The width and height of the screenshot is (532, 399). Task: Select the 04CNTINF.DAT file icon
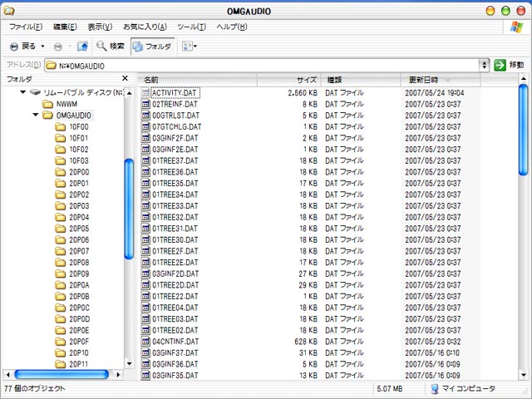(145, 342)
